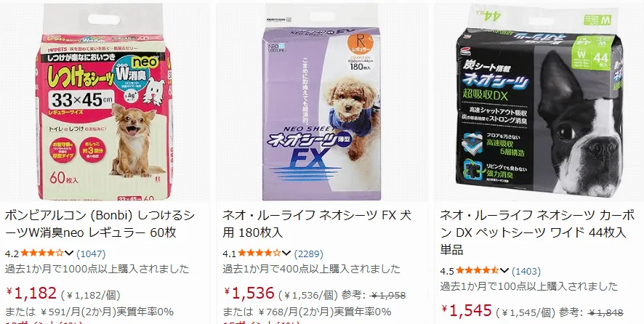The height and width of the screenshot is (324, 644).
Task: Click the struck-through ¥1,958 reference price
Action: click(387, 295)
